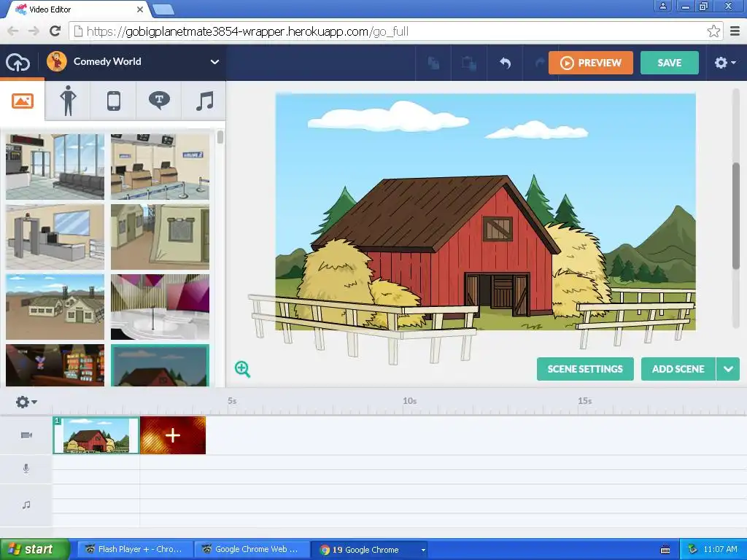
Task: Select the stage with spotlights background
Action: coord(160,307)
